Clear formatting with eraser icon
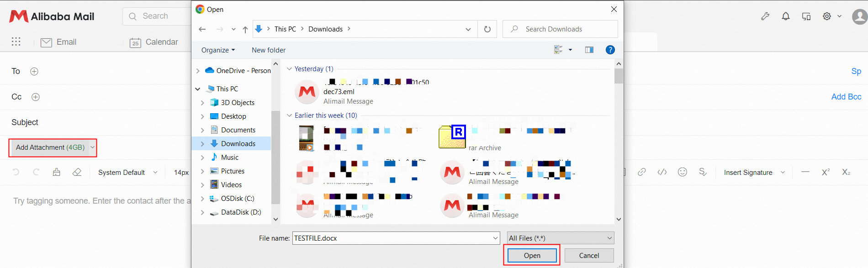This screenshot has height=268, width=868. (x=77, y=172)
